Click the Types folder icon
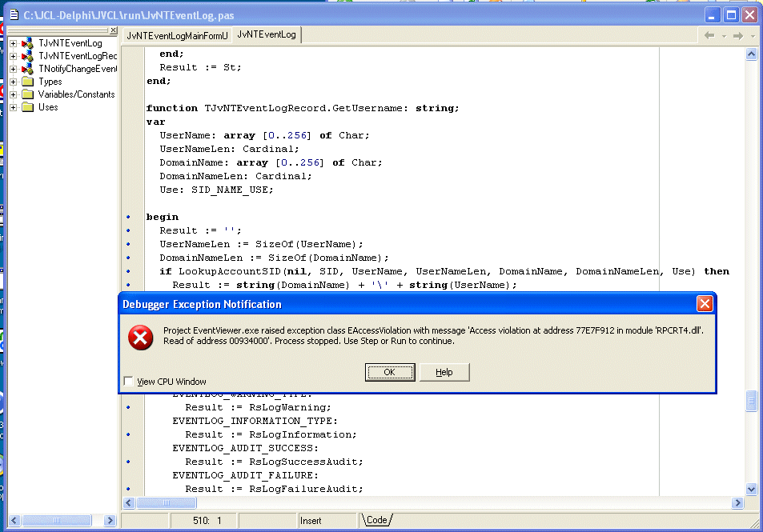 pos(27,82)
